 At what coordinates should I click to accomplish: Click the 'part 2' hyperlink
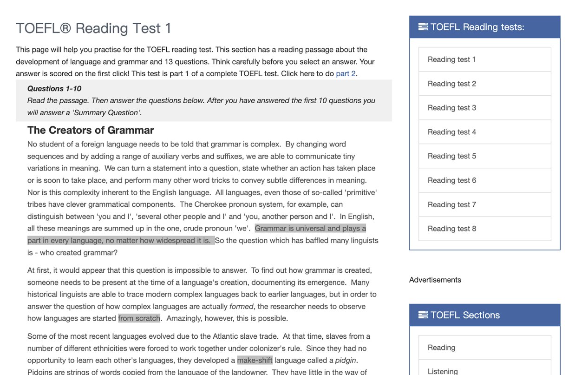click(x=346, y=73)
